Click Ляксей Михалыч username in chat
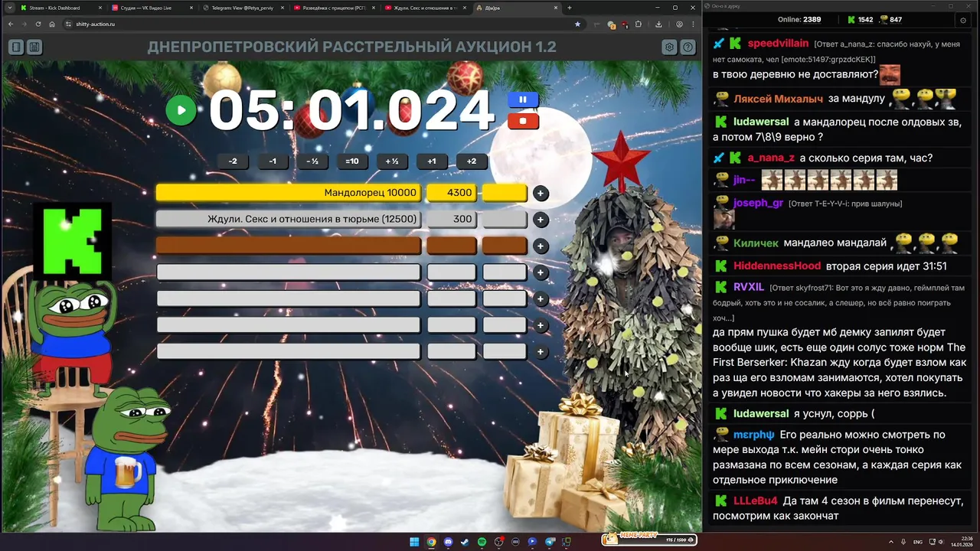980x551 pixels. click(x=778, y=99)
